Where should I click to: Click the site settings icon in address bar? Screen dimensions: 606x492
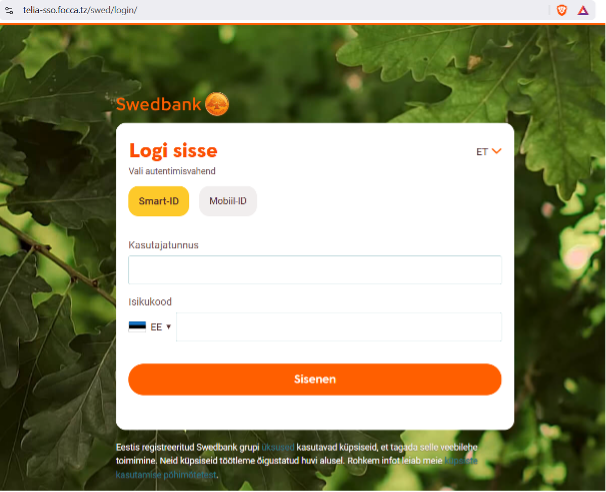click(x=9, y=10)
